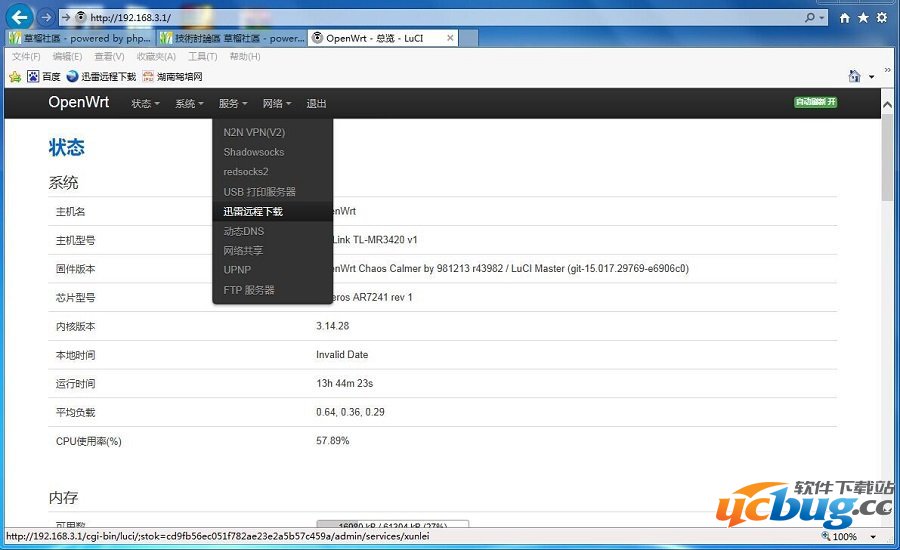Expand the 系统 dropdown menu
This screenshot has height=550, width=900.
[188, 103]
